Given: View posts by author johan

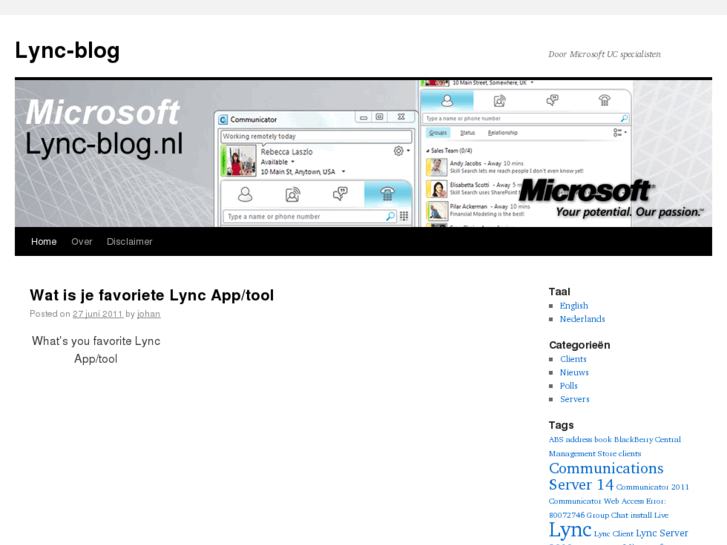Looking at the screenshot, I should coord(149,314).
